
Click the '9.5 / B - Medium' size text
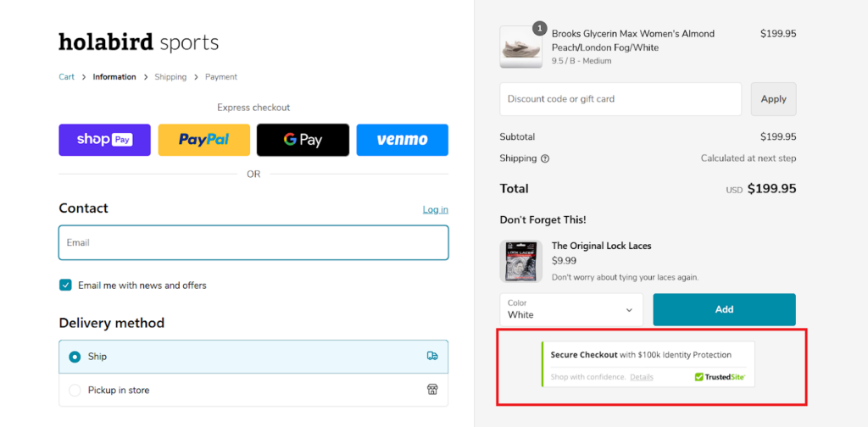tap(581, 61)
